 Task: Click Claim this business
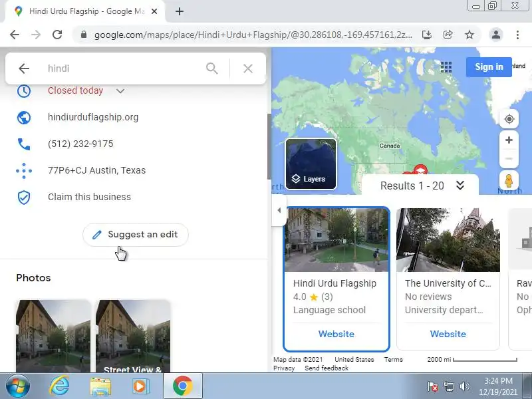click(89, 197)
